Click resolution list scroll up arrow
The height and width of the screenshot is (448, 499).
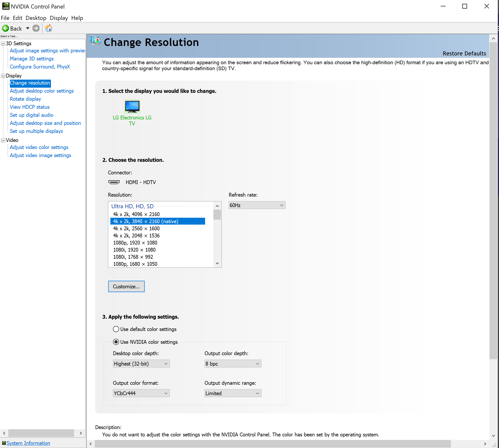tap(217, 206)
